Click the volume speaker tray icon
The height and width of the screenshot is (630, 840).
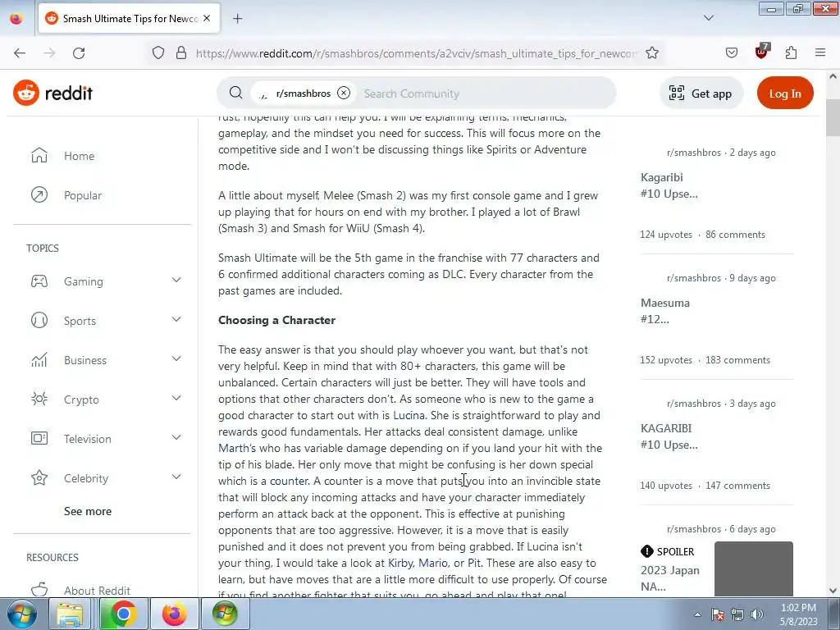point(757,614)
